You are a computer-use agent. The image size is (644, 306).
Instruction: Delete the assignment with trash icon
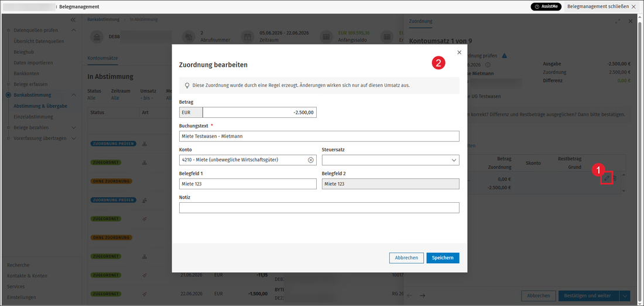(614, 178)
